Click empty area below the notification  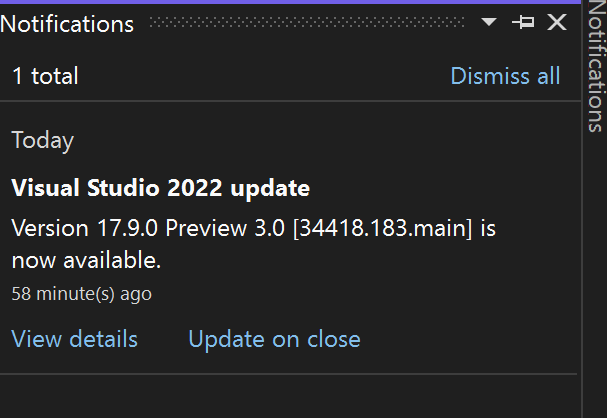[288, 397]
